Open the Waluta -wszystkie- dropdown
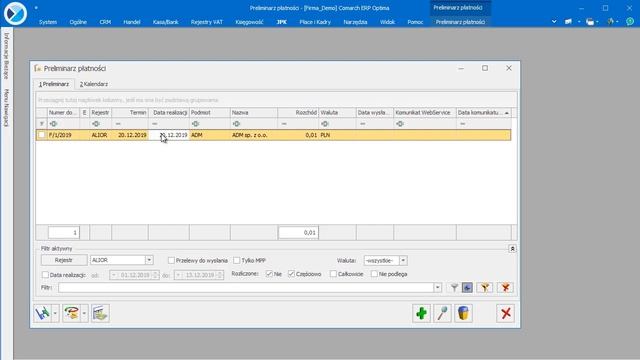 pos(403,260)
